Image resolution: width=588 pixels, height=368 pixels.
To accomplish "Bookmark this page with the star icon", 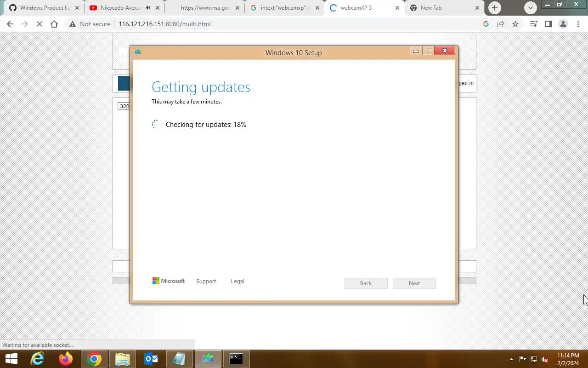I will 515,24.
